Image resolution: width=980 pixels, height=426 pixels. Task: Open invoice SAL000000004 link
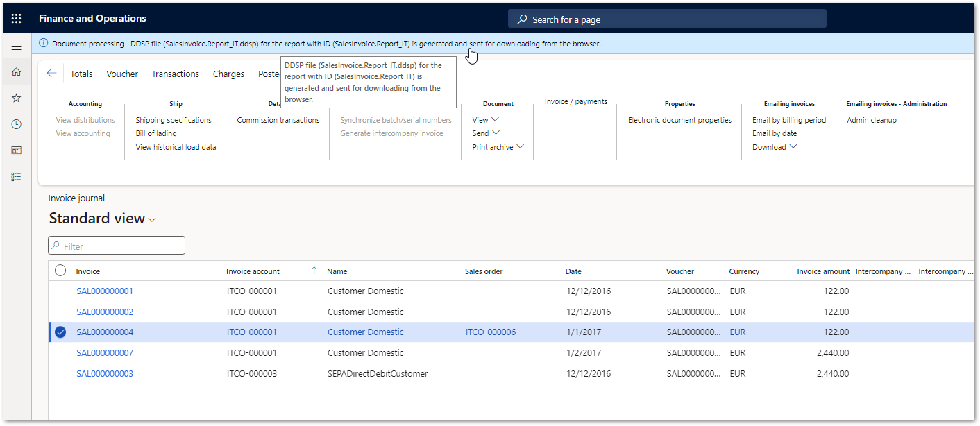coord(105,332)
